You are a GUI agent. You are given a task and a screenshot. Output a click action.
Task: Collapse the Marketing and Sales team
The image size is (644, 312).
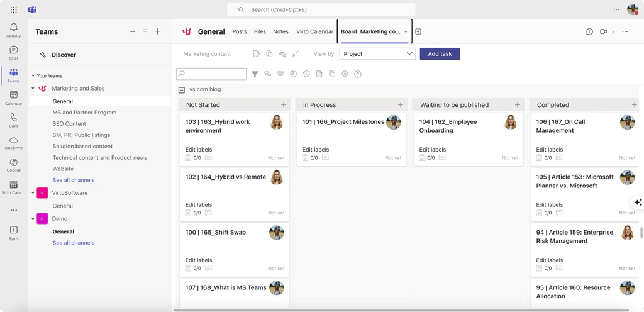(x=33, y=88)
